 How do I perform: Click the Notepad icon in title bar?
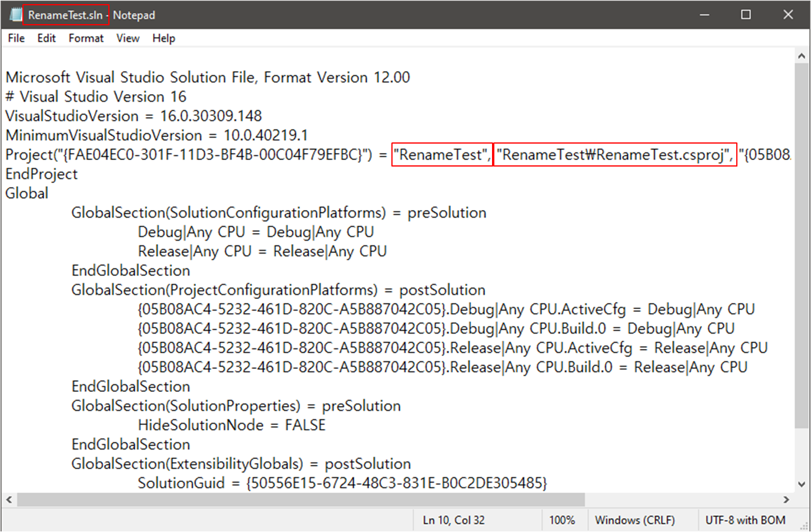click(x=15, y=15)
